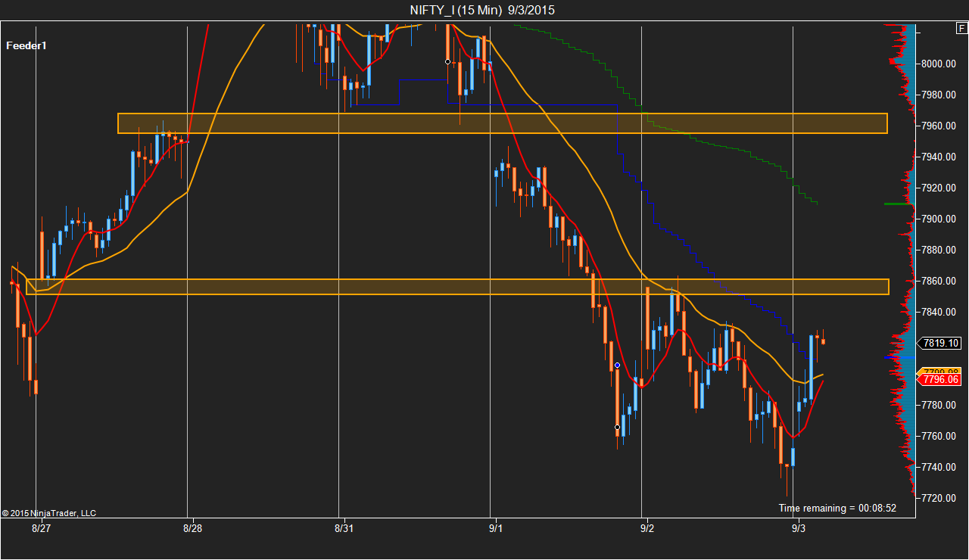
Task: Click the Feeder1 label on the chart
Action: pos(26,45)
